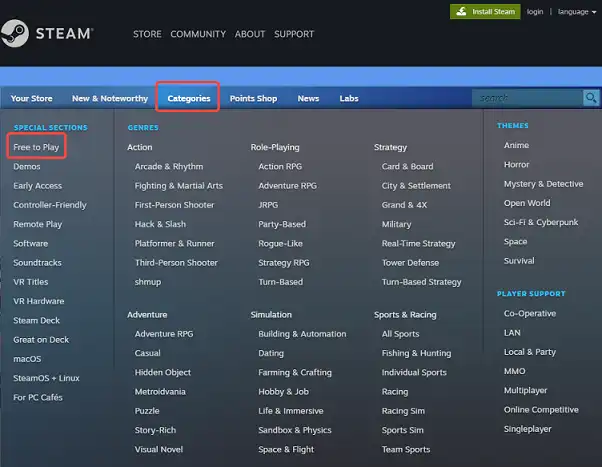The height and width of the screenshot is (467, 602).
Task: Open the ABOUT menu
Action: coord(250,34)
